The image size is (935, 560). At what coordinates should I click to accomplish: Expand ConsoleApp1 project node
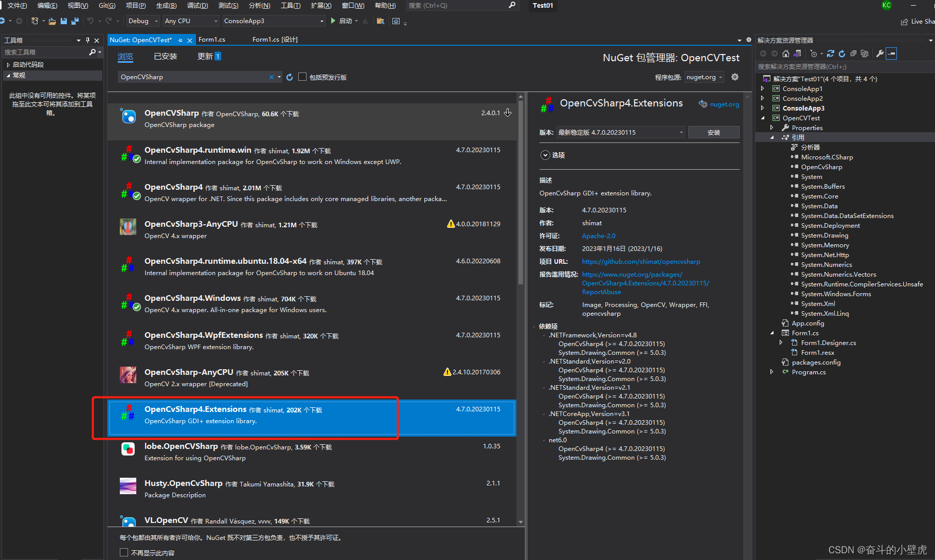coord(762,88)
